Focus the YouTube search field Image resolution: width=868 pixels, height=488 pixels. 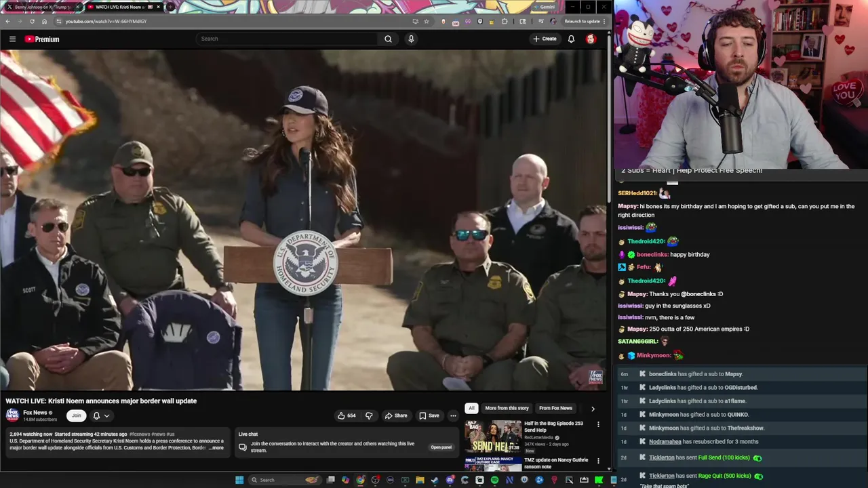click(x=286, y=39)
